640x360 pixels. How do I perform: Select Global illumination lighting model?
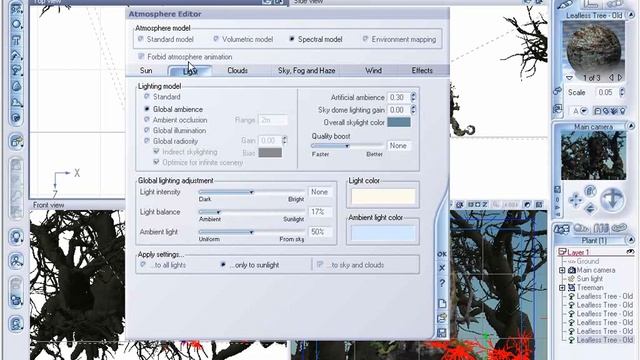click(x=147, y=131)
